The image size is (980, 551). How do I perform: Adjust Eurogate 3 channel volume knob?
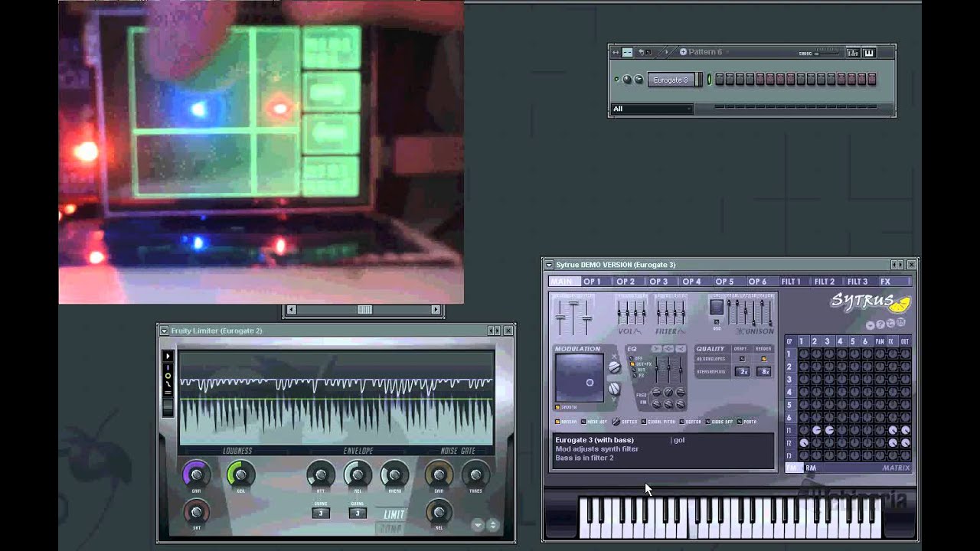pyautogui.click(x=639, y=79)
